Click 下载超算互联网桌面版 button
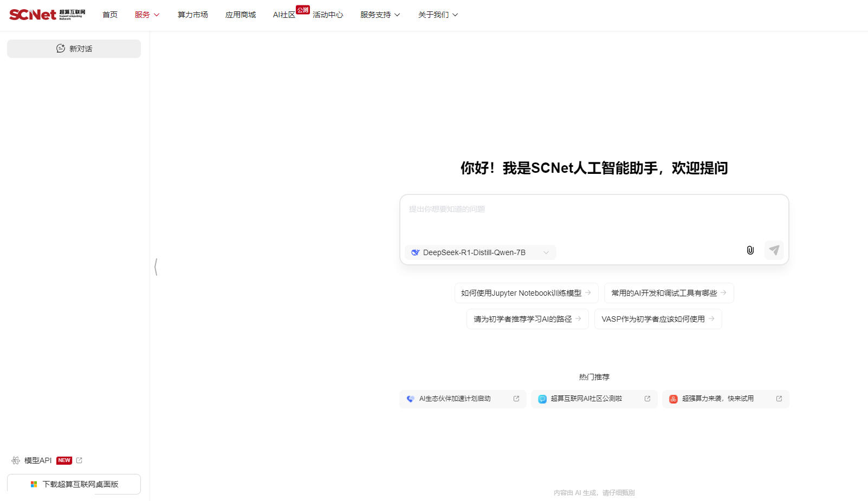 click(x=74, y=484)
